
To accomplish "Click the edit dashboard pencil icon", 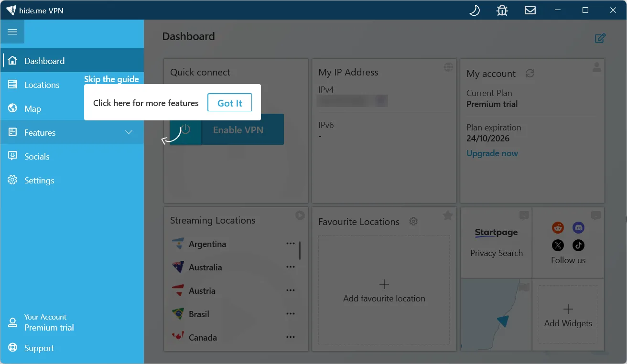I will click(x=600, y=38).
